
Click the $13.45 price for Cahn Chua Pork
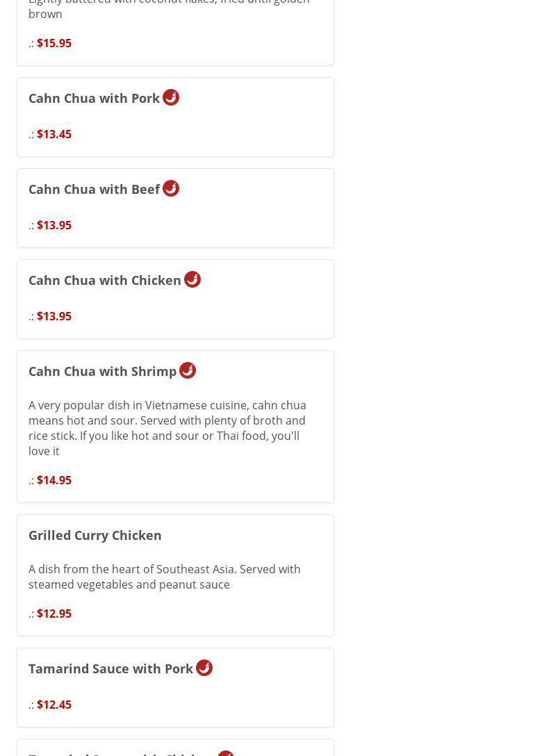[53, 134]
